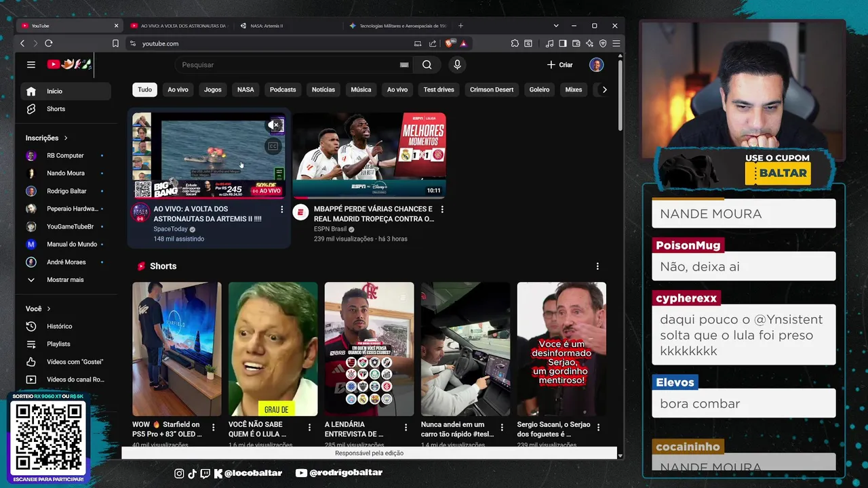868x488 pixels.
Task: Click the share page icon in address bar
Action: (x=433, y=43)
